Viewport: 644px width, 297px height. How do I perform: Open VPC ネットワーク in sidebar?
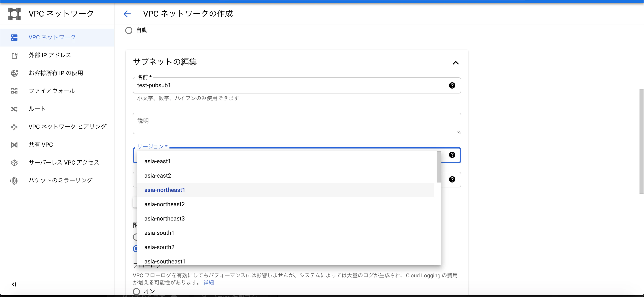click(x=57, y=38)
